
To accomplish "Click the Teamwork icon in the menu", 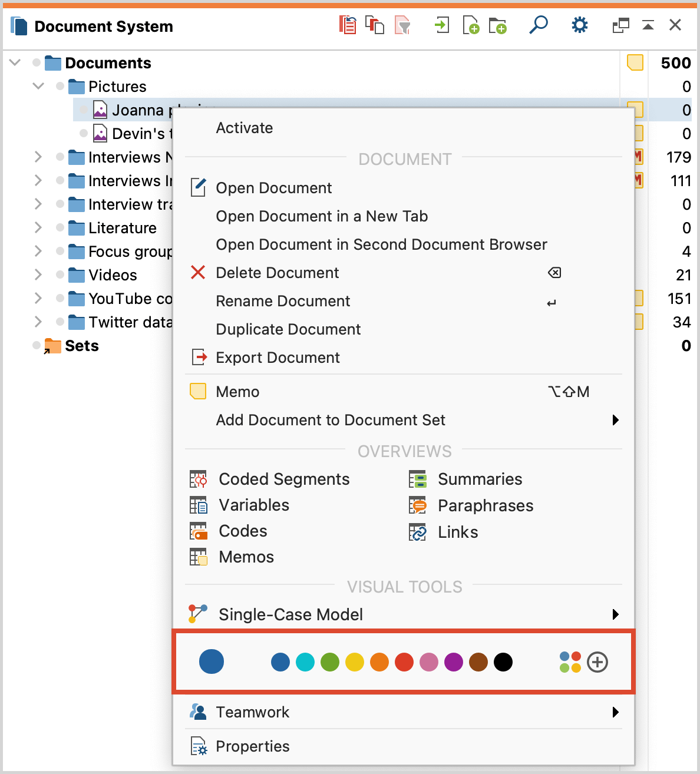I will pyautogui.click(x=198, y=712).
